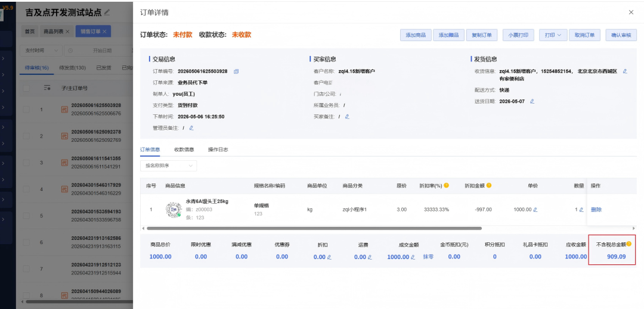Image resolution: width=644 pixels, height=309 pixels.
Task: Tick the checkbox for order row 2
Action: coord(26,136)
